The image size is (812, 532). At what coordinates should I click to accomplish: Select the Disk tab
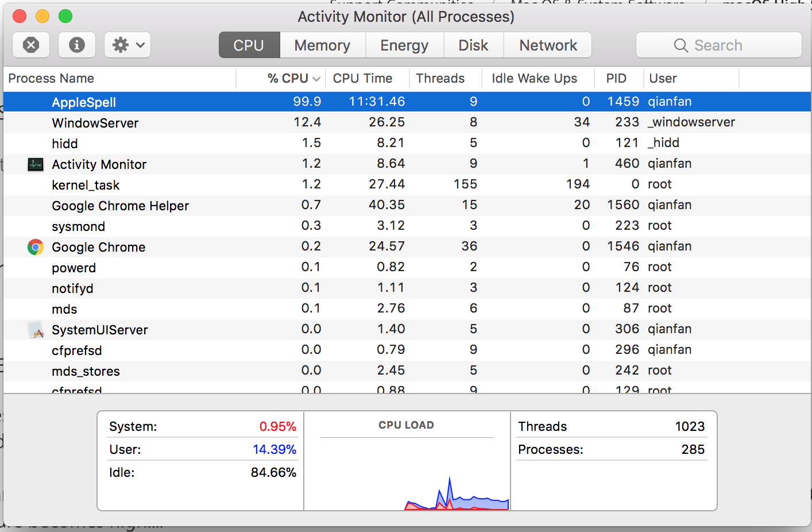473,45
